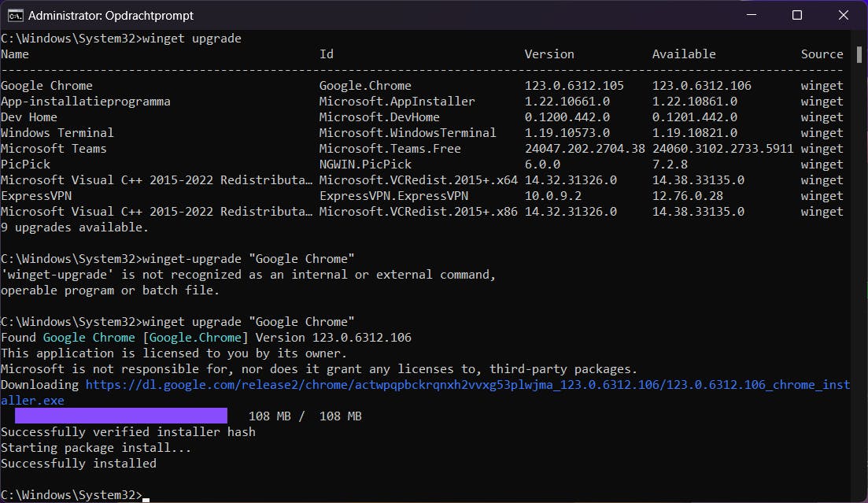Click the "Windows Terminal" row name
Viewport: 868px width, 503px height.
coord(57,133)
